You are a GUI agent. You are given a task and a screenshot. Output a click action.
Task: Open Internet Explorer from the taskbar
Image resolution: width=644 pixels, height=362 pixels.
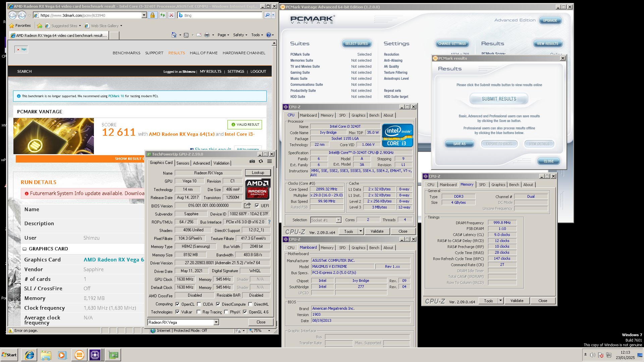(x=30, y=355)
